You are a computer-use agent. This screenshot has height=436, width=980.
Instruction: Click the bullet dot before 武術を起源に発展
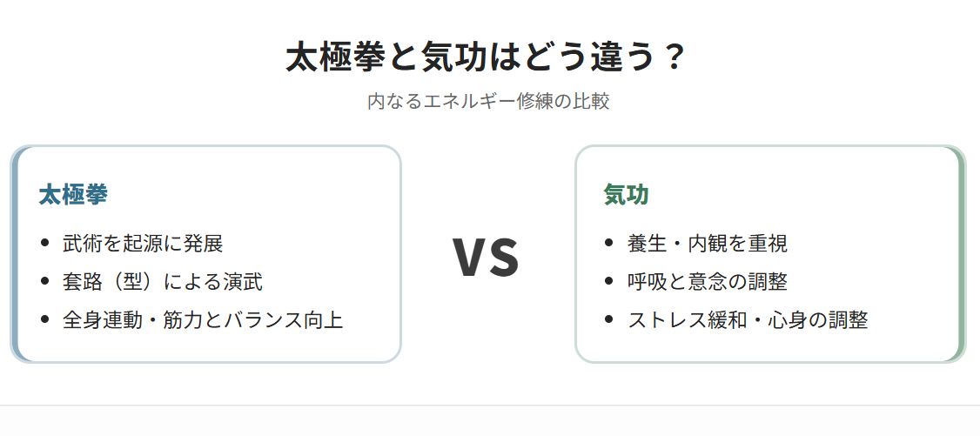coord(45,244)
